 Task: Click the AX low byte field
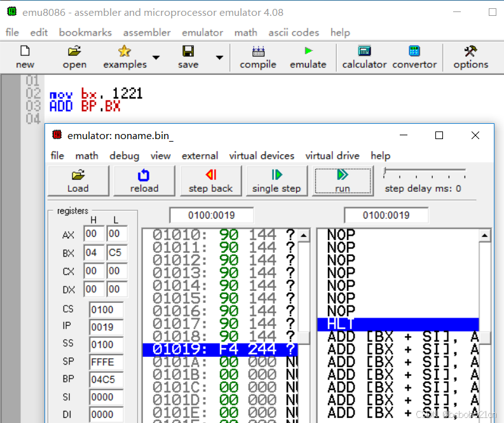[117, 234]
